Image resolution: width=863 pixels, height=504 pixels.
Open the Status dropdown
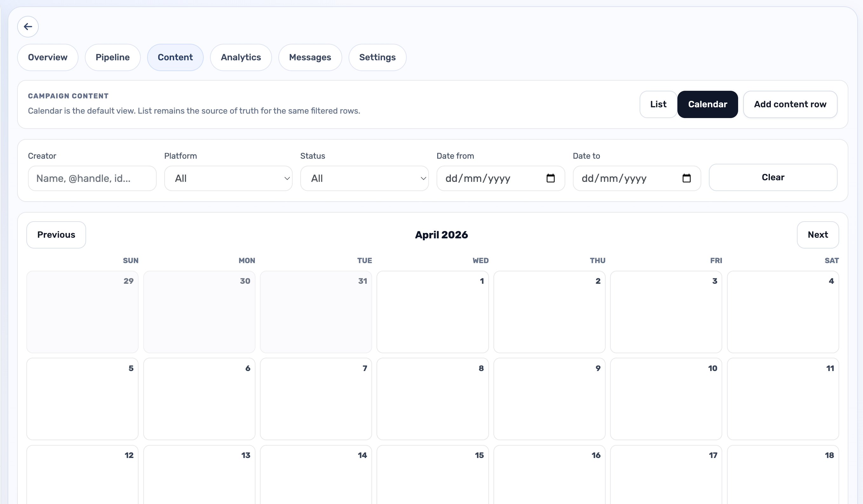pyautogui.click(x=364, y=178)
